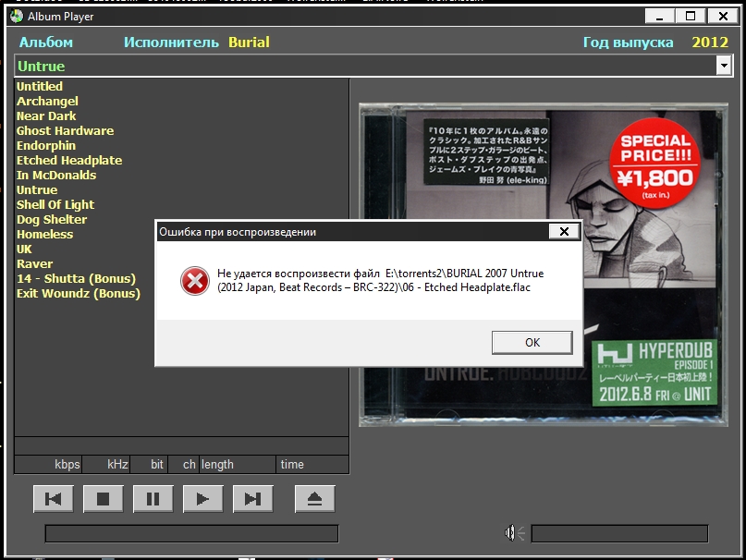Screen dimensions: 746x560
Task: Select the track Etched Headplate
Action: pos(69,160)
